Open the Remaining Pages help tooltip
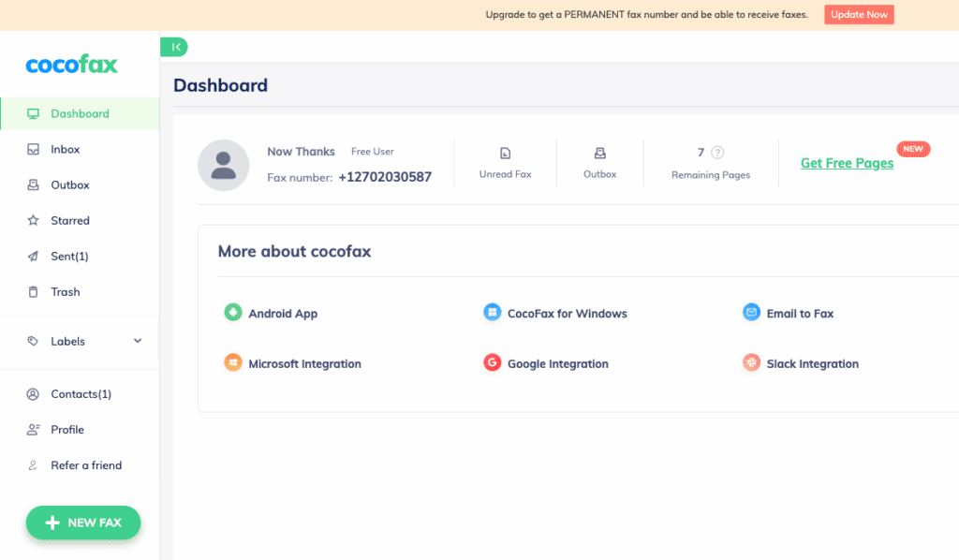 point(716,152)
